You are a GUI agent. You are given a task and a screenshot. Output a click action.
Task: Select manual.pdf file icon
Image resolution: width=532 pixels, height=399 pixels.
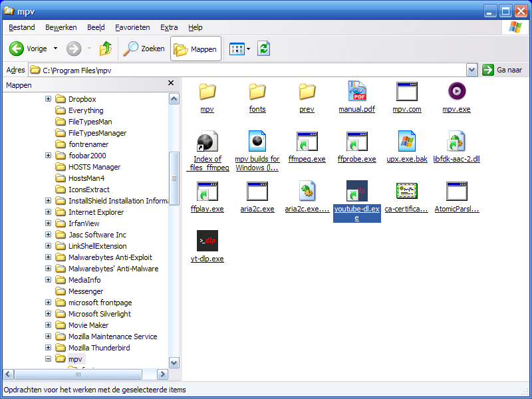(357, 91)
